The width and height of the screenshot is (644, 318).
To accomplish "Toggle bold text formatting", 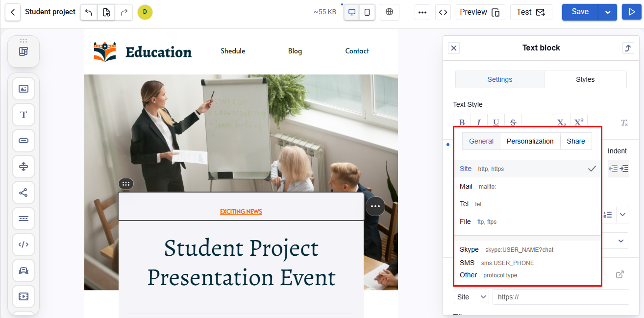I will click(462, 122).
